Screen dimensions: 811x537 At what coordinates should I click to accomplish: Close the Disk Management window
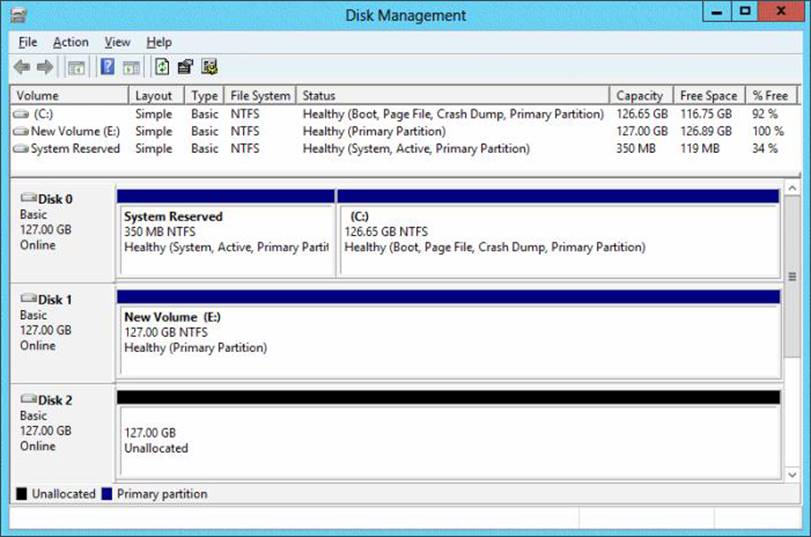[x=780, y=12]
